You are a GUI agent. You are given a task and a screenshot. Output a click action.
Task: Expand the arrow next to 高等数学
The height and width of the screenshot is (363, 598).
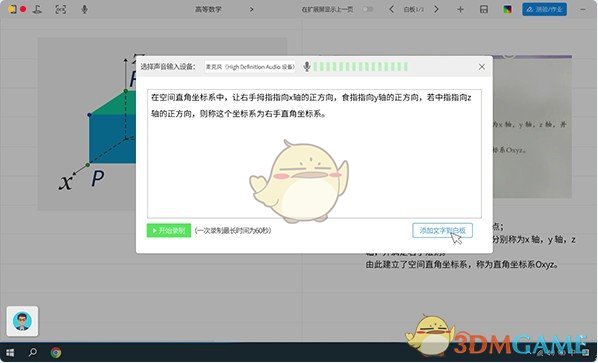coord(251,9)
